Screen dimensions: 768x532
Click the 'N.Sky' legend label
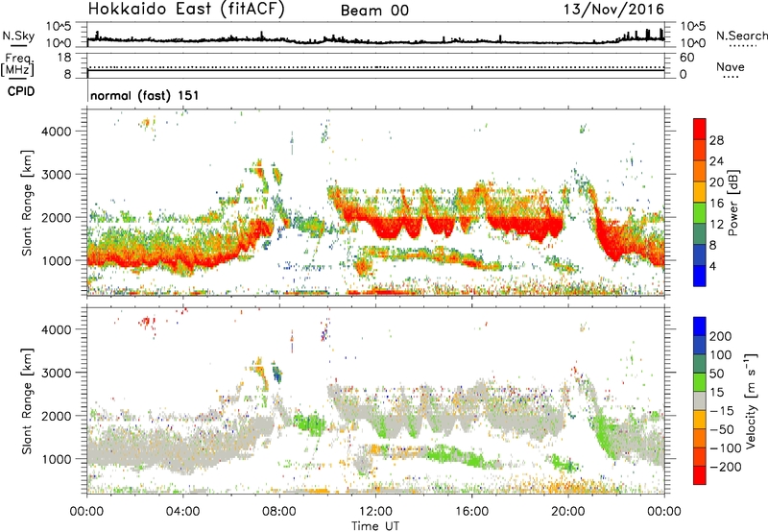[18, 36]
